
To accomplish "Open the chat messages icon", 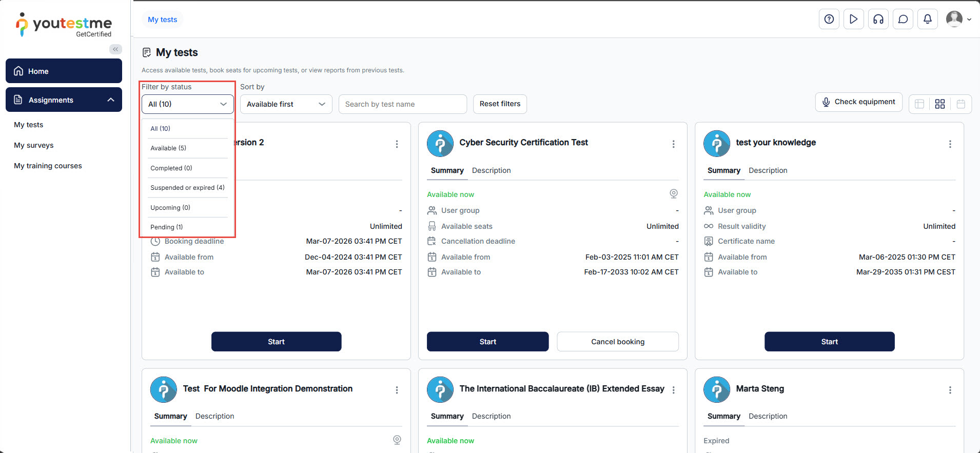I will point(903,19).
